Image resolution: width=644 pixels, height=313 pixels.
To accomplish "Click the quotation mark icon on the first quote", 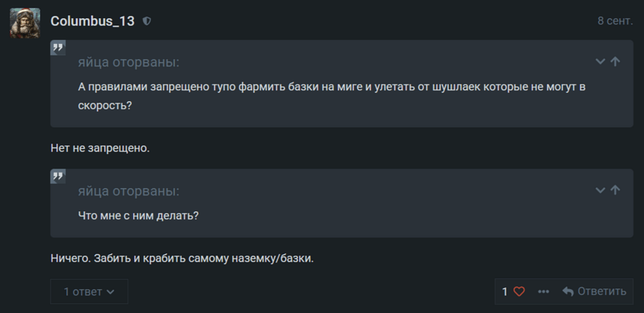I will (58, 48).
